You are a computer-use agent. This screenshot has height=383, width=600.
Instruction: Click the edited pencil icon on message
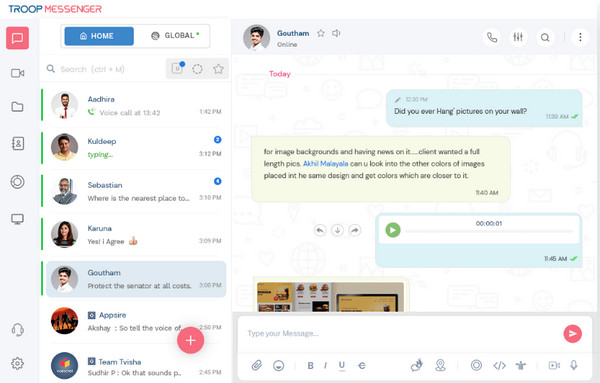click(x=398, y=99)
